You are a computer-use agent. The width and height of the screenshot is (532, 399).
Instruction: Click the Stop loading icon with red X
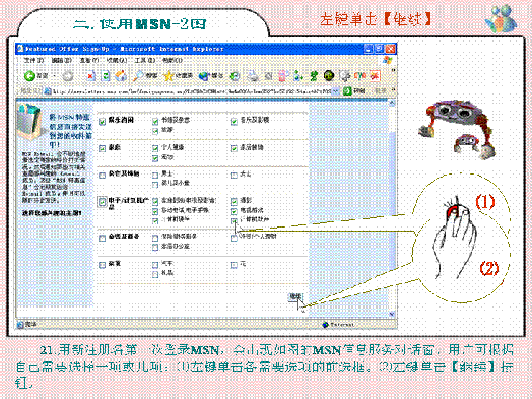[90, 75]
